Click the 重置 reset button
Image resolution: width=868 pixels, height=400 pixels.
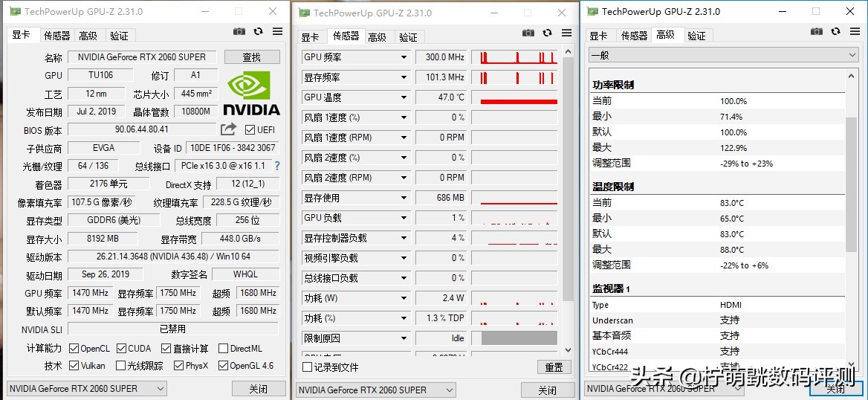pyautogui.click(x=554, y=367)
